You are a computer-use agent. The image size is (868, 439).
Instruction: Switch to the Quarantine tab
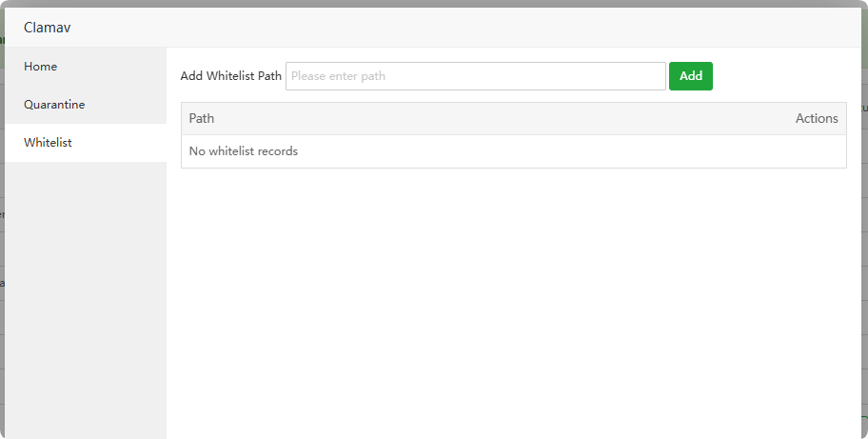[x=54, y=105]
